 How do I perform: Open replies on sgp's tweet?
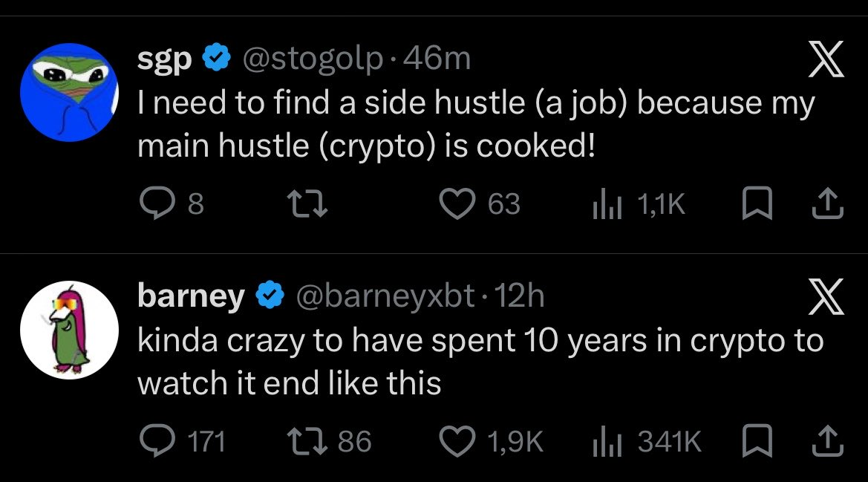pyautogui.click(x=172, y=203)
